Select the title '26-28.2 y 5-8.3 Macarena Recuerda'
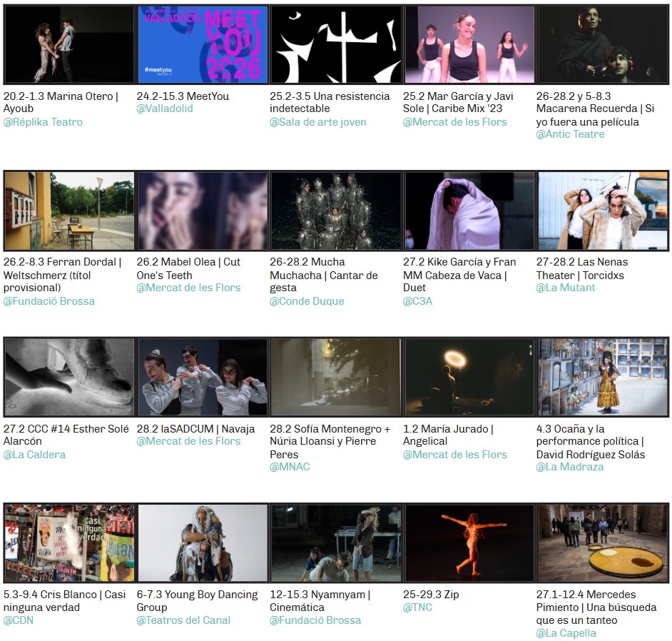 (595, 109)
